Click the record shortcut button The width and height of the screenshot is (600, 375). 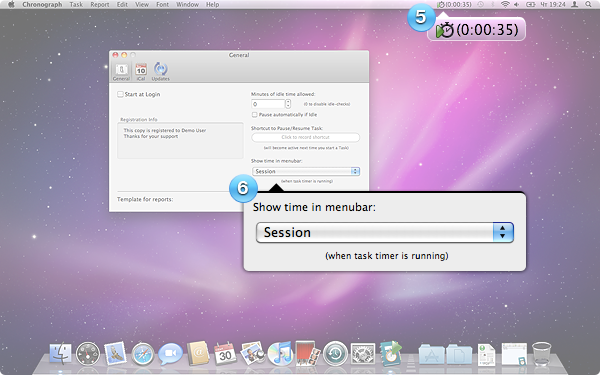305,137
